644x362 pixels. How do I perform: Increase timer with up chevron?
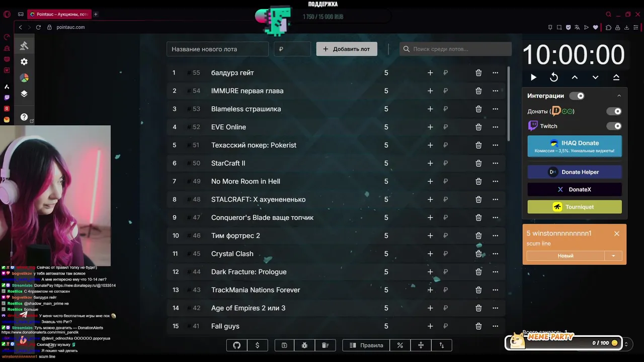[575, 77]
